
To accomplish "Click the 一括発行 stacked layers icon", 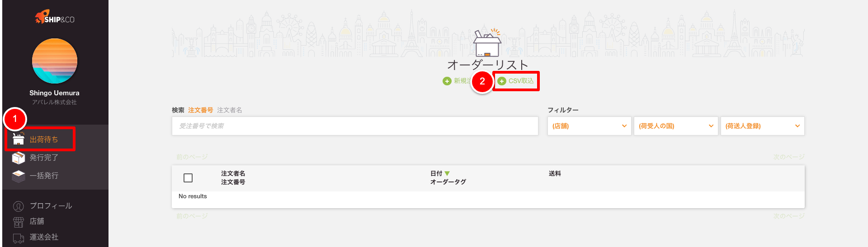I will [18, 176].
